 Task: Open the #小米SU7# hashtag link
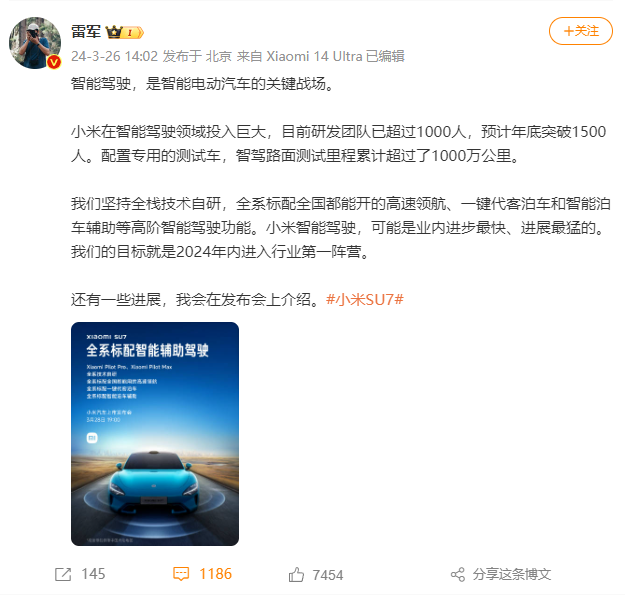365,299
